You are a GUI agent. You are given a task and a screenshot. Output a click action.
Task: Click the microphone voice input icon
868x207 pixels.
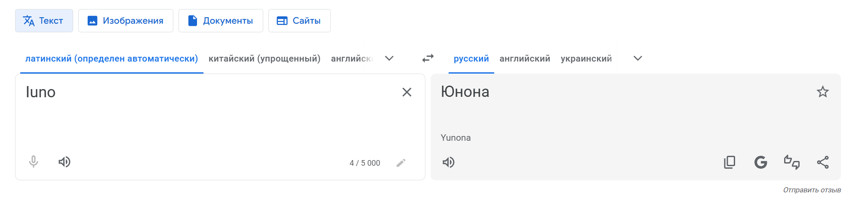pos(34,162)
